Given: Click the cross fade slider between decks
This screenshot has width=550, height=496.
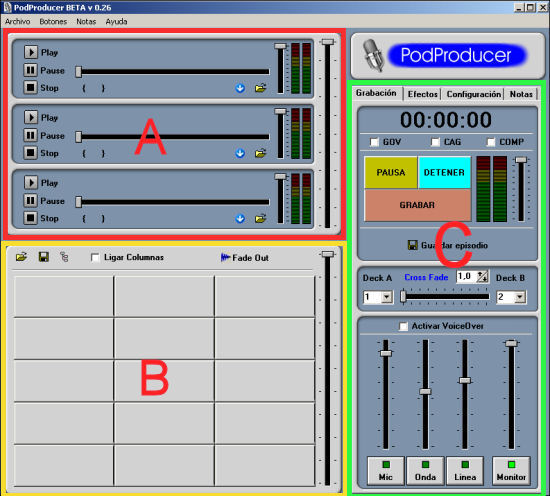Looking at the screenshot, I should [445, 297].
